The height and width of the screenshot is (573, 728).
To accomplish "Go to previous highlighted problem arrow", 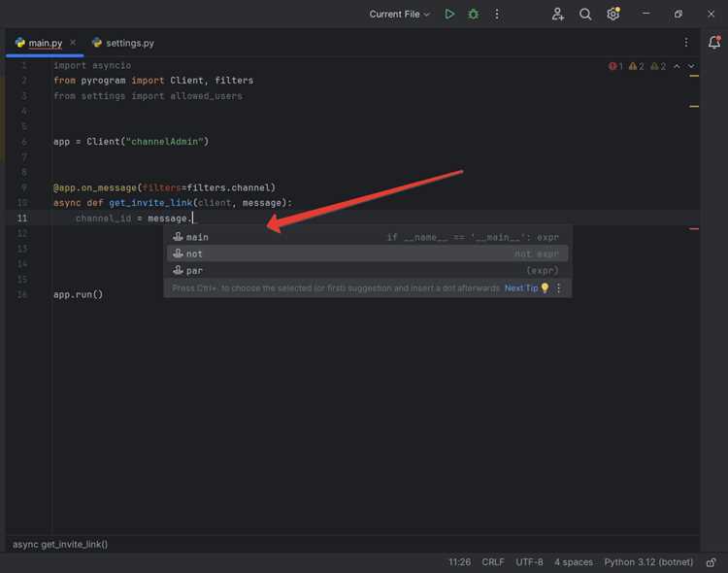I will coord(677,66).
